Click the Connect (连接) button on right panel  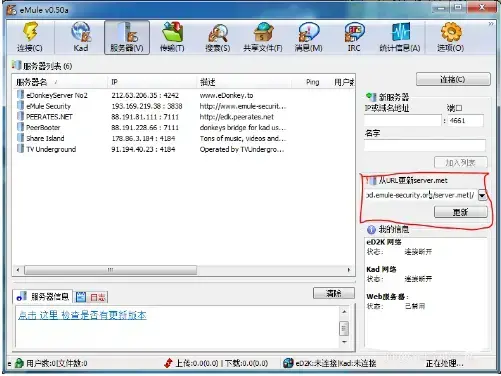point(453,79)
